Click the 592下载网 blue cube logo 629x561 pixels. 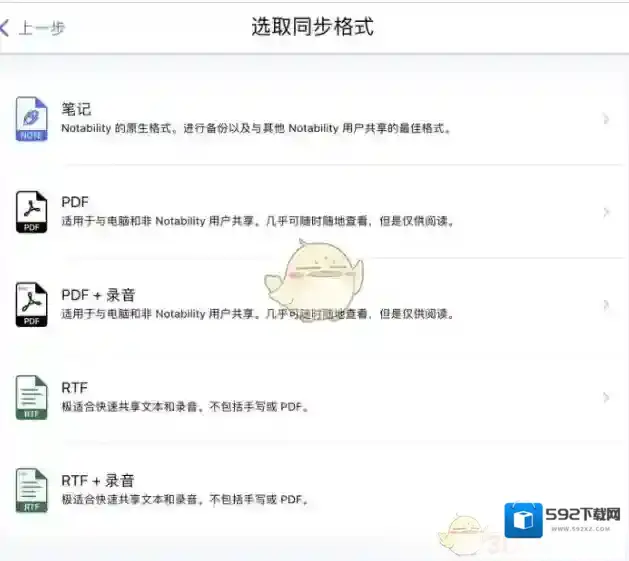coord(523,521)
